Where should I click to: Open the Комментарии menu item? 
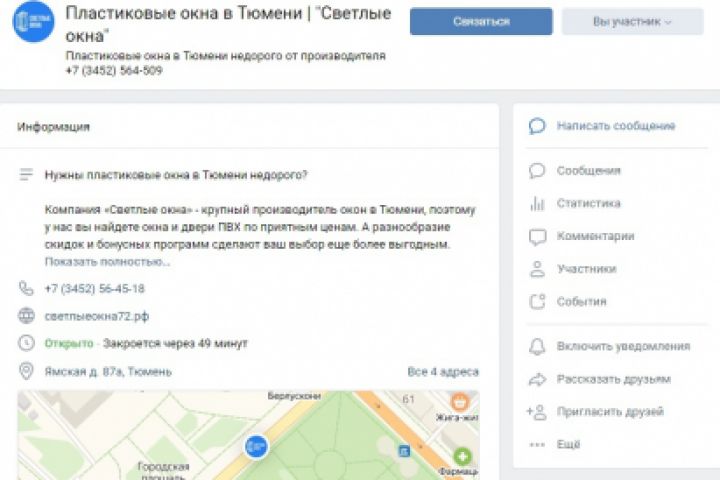[x=595, y=237]
